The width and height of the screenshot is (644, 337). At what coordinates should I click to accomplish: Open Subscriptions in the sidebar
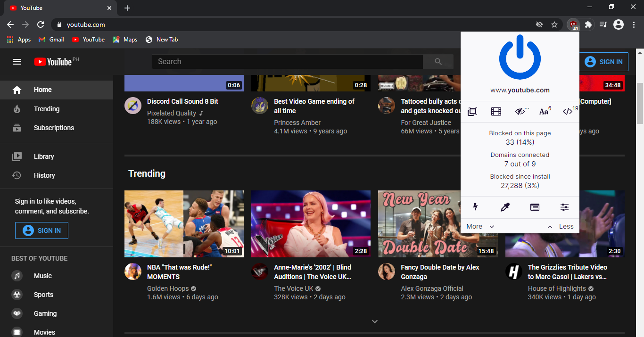pyautogui.click(x=54, y=128)
